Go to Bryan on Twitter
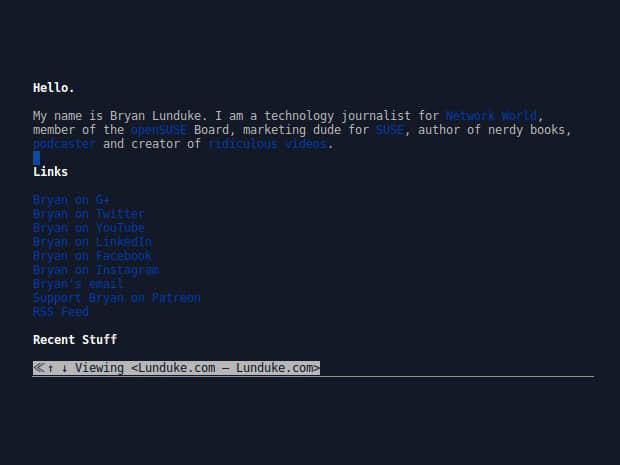Viewport: 620px width, 465px height. coord(88,214)
